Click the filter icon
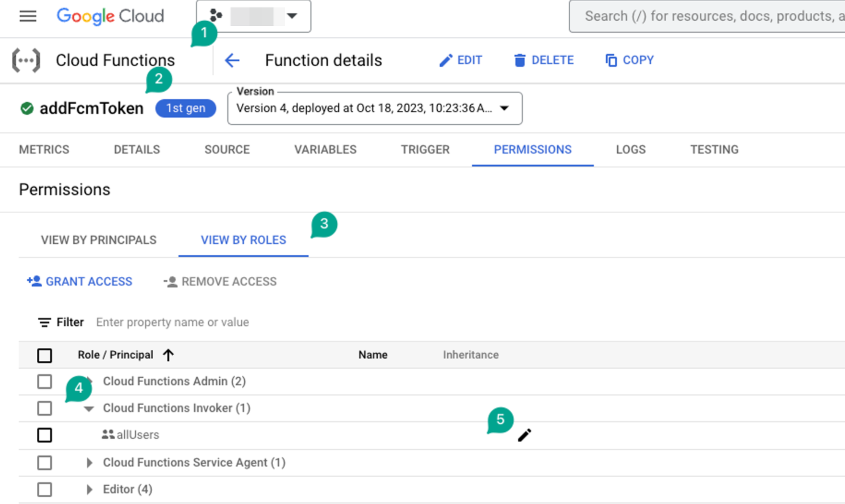The width and height of the screenshot is (845, 504). pos(44,322)
